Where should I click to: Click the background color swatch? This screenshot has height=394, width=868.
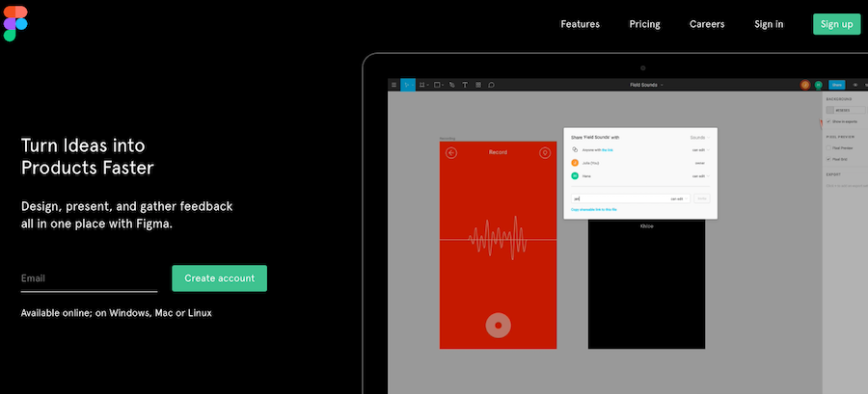tap(829, 110)
